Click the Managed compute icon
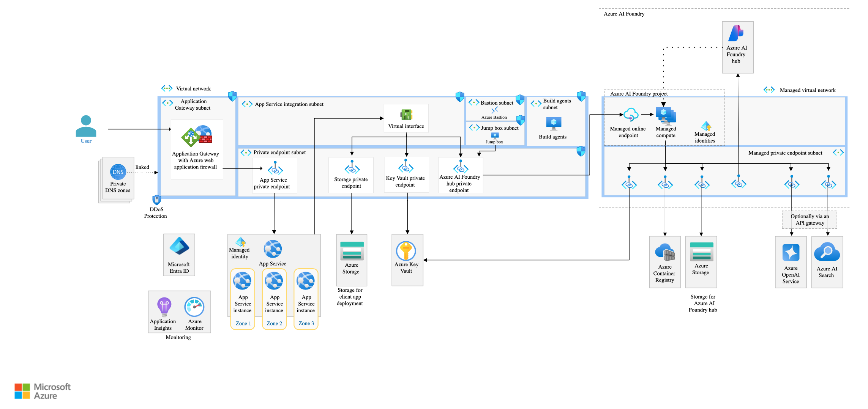Image resolution: width=868 pixels, height=409 pixels. click(x=666, y=116)
